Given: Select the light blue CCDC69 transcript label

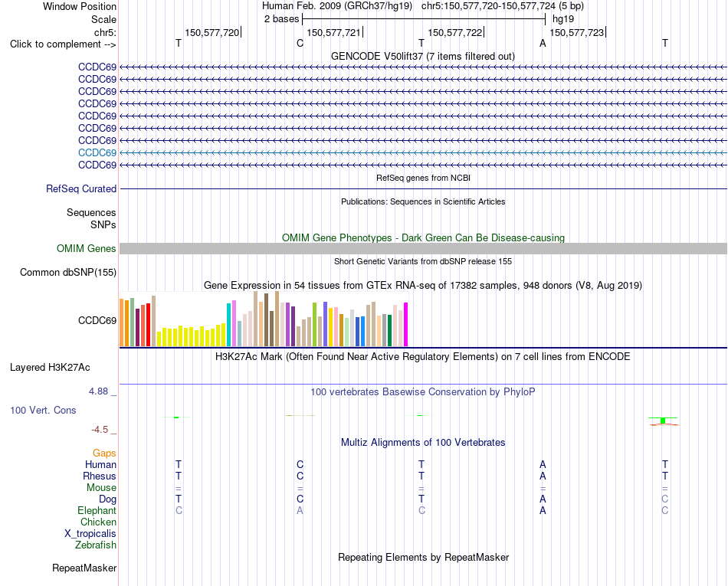Looking at the screenshot, I should point(97,152).
